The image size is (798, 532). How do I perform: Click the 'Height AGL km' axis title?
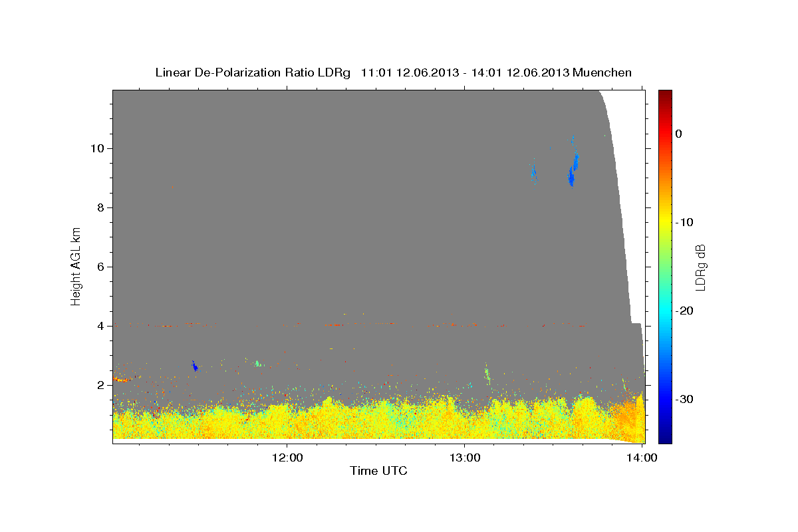[76, 265]
